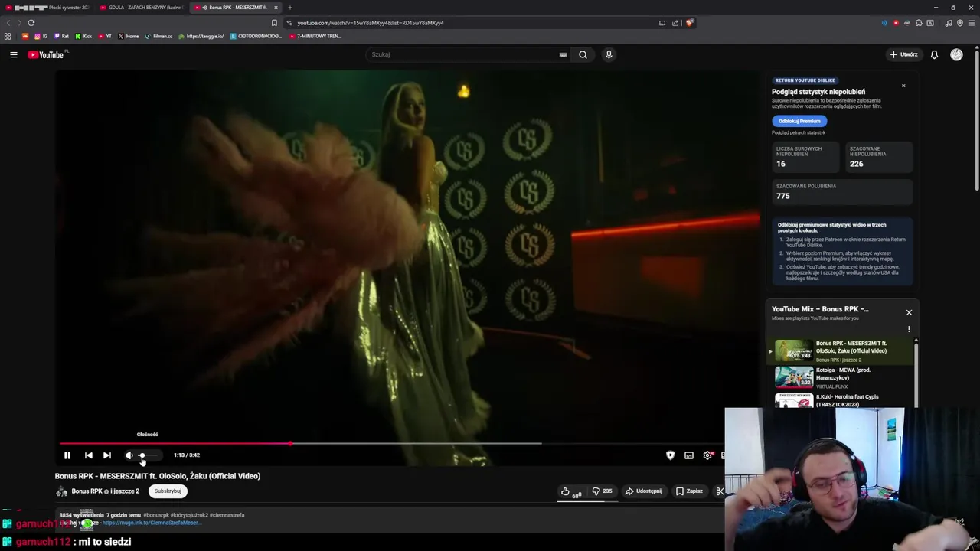This screenshot has width=980, height=551.
Task: Adjust the player volume slider
Action: 147,455
